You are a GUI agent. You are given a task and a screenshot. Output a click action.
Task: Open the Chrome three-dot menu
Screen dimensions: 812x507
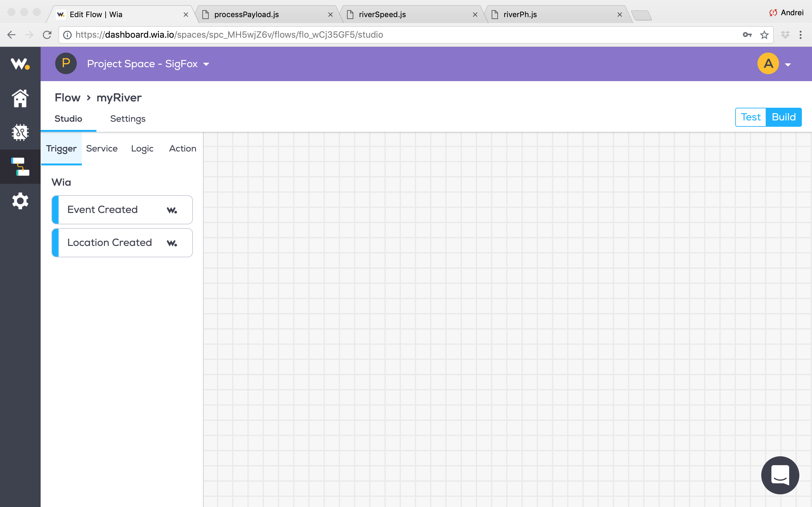pos(800,35)
